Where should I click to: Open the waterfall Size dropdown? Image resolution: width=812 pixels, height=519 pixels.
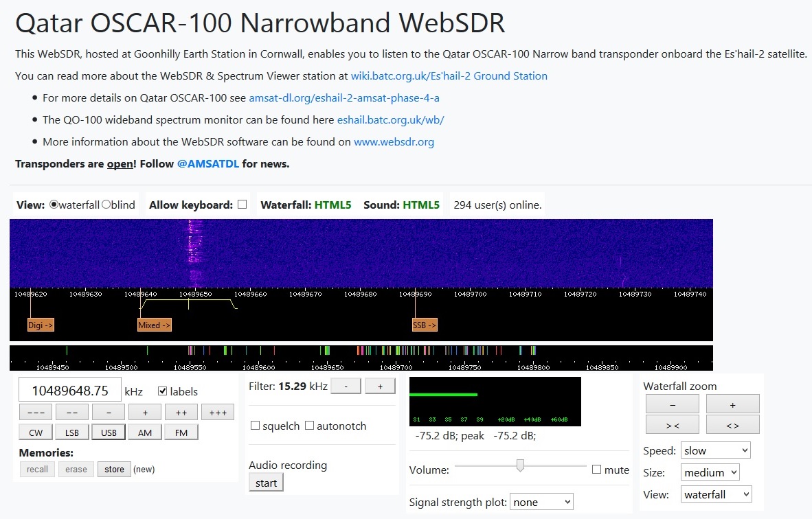(x=710, y=472)
